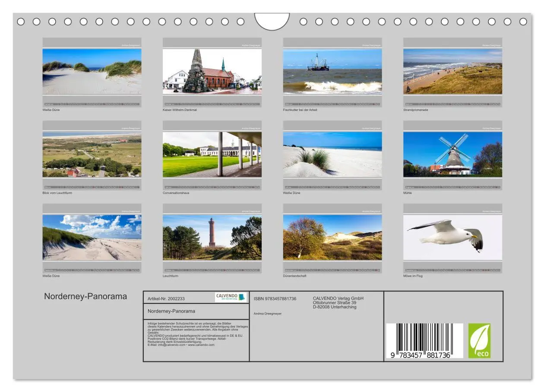Open the Strandpromenade coastal path photo
544x392 pixels.
(x=452, y=71)
